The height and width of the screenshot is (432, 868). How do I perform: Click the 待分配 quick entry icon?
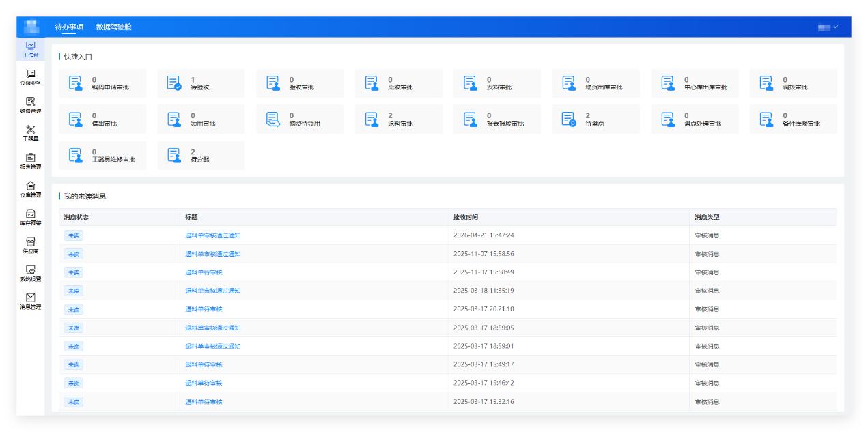[x=174, y=156]
